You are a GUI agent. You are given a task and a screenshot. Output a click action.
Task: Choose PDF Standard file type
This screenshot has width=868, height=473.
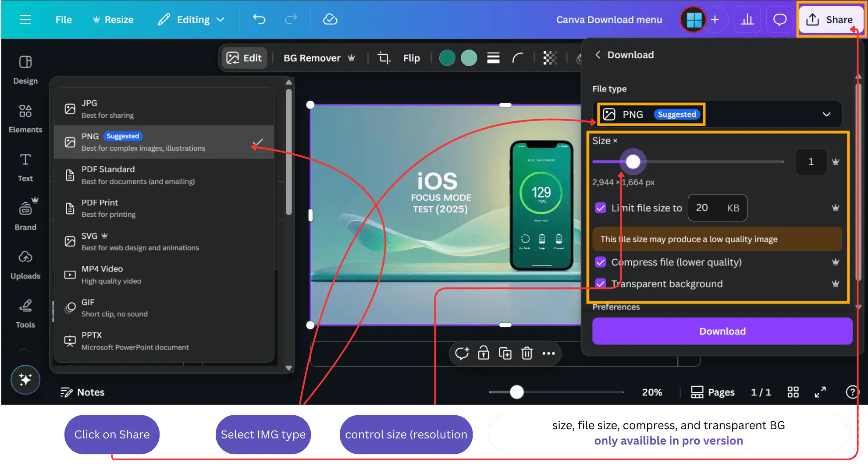pos(164,175)
